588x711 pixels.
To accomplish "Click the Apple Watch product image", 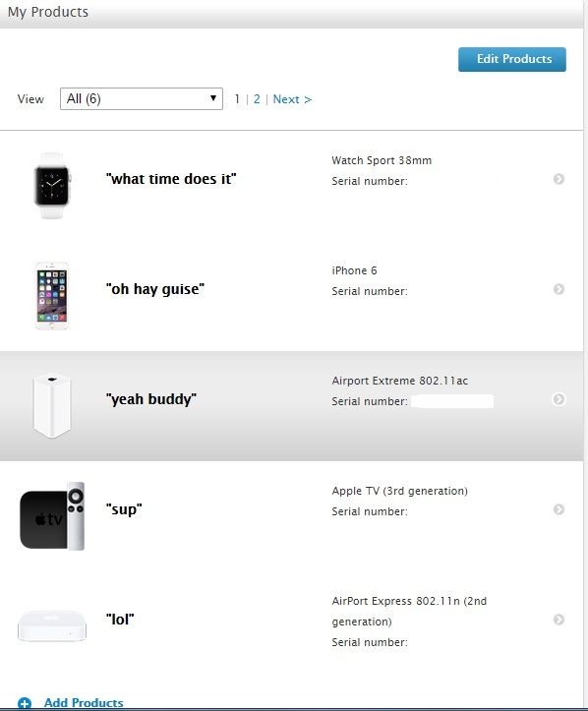I will [52, 186].
